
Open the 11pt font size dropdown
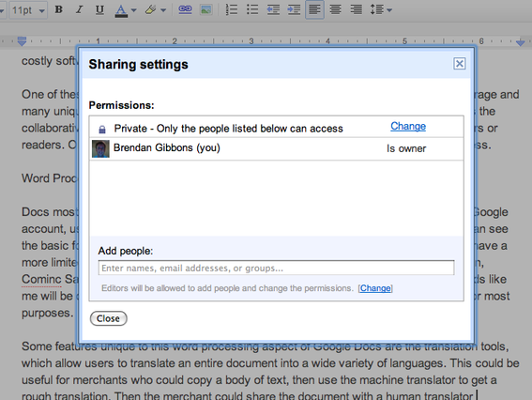(x=28, y=10)
